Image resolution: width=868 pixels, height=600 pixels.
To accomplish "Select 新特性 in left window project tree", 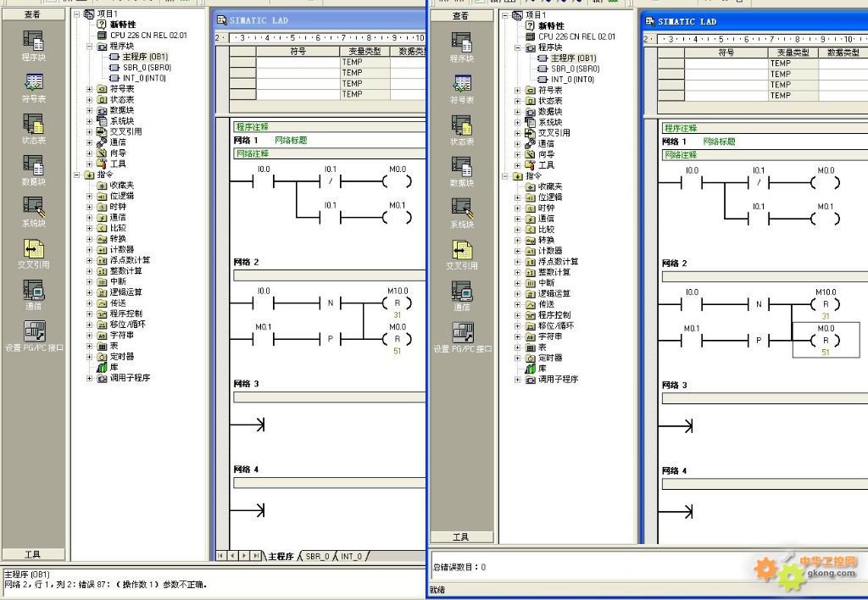I will 122,25.
